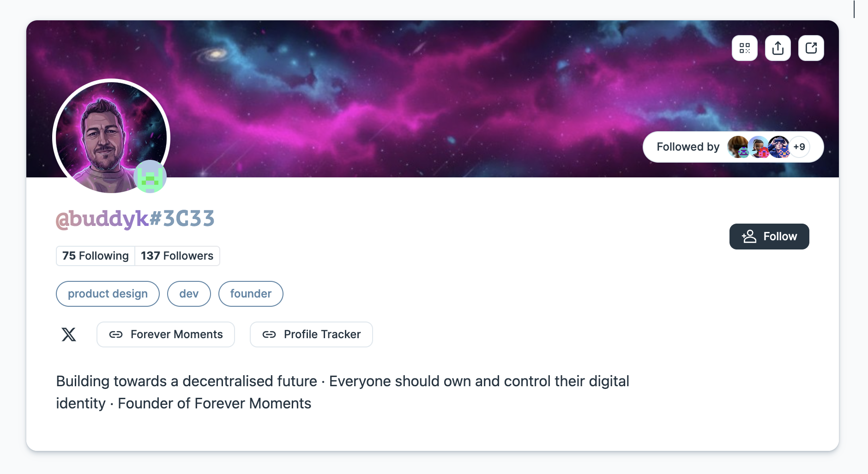
Task: View the 137 Followers list
Action: (177, 256)
